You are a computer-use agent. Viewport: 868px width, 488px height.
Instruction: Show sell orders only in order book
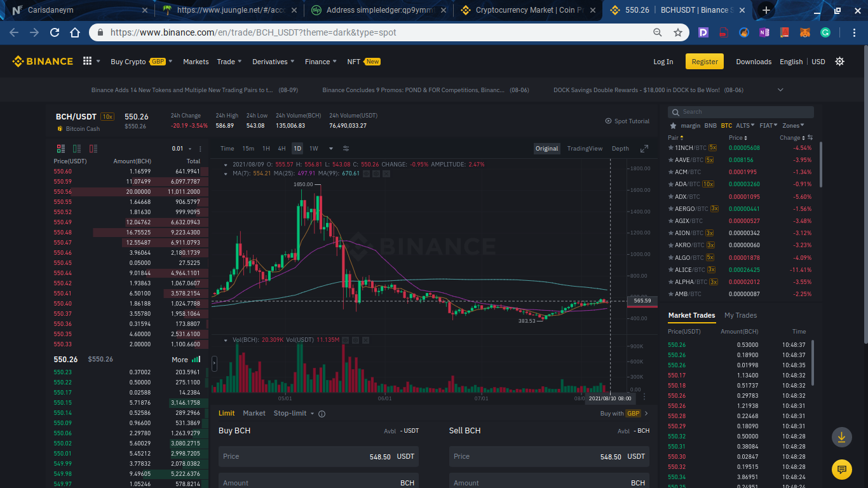pos(93,149)
